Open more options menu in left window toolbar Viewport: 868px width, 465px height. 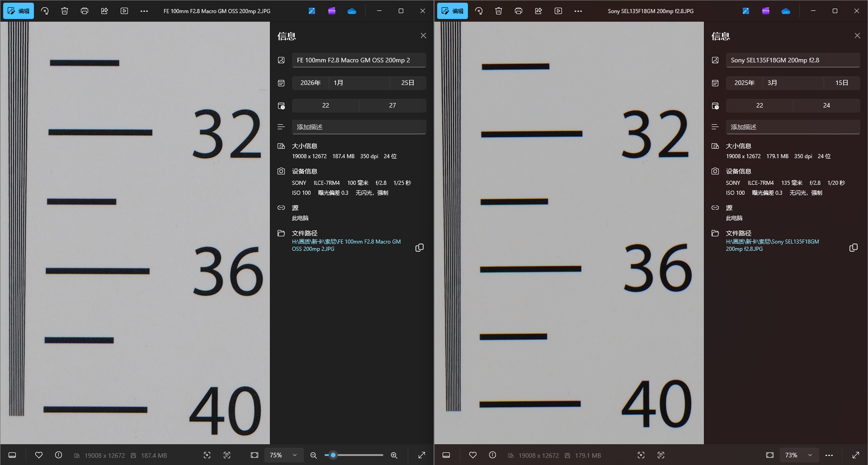[144, 11]
